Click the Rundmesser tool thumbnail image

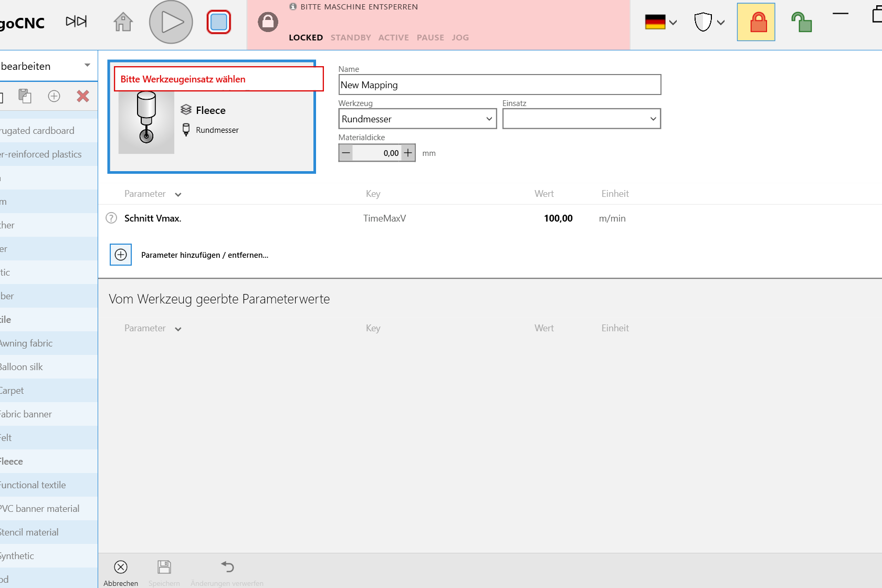[x=146, y=122]
